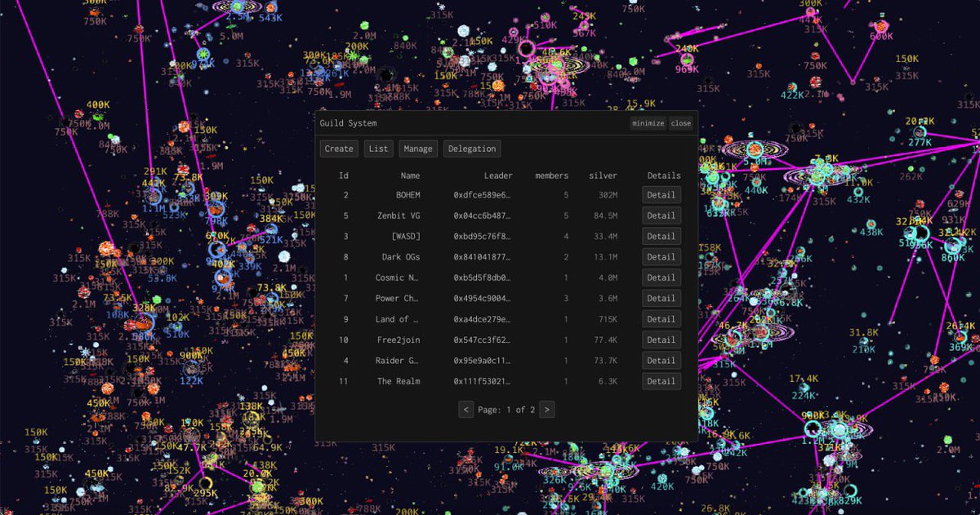This screenshot has height=515, width=980.
Task: Open Detail for Zenbit VG guild
Action: 661,215
